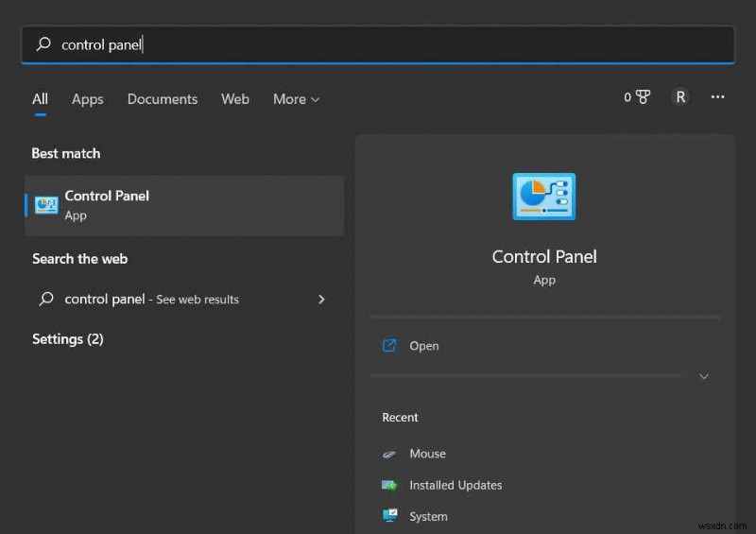Screen dimensions: 756x534
Task: Click the rewards trophy icon
Action: click(x=643, y=97)
